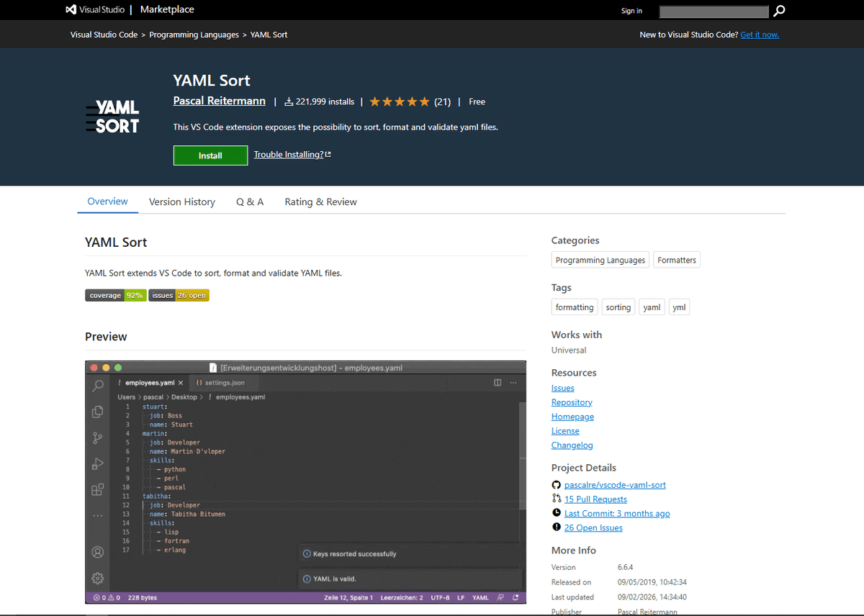
Task: Open the Trouble Installing link
Action: point(292,155)
